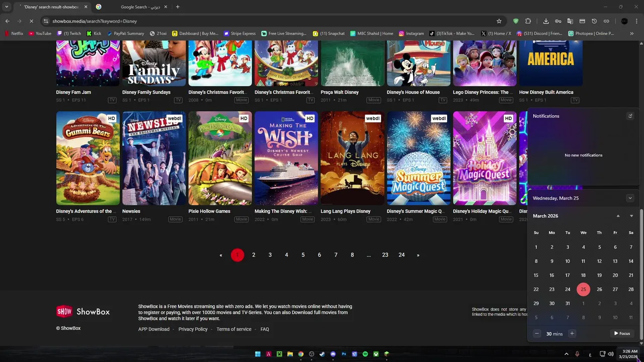Screen dimensions: 644x362
Task: Open a new browser tab
Action: pyautogui.click(x=178, y=7)
